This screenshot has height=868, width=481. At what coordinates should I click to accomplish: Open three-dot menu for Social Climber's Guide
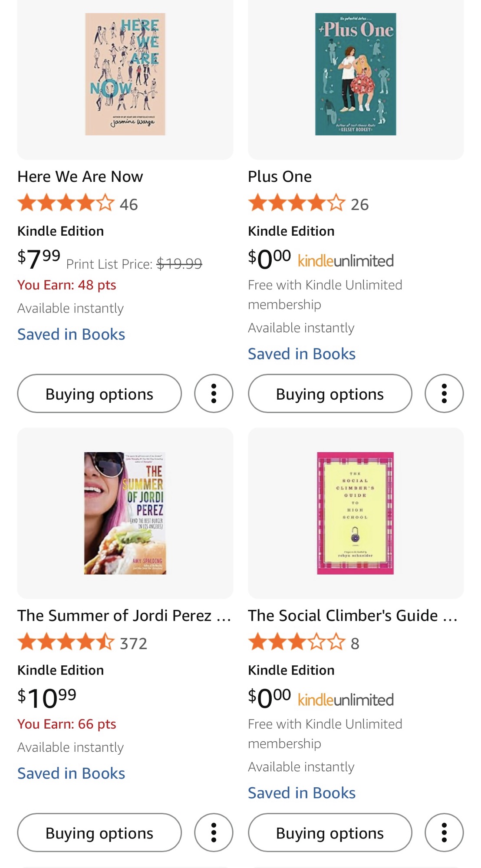point(444,832)
